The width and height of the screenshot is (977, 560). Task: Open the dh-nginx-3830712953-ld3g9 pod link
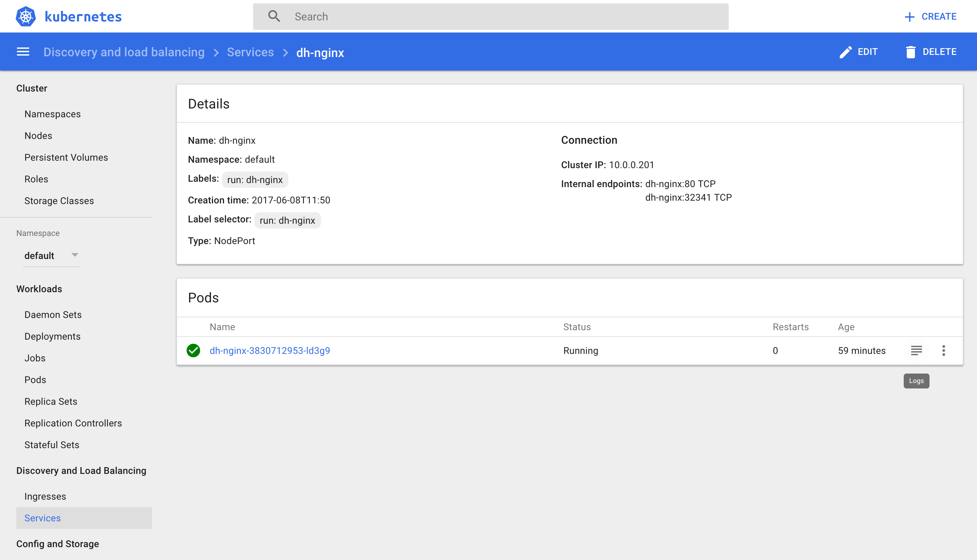click(270, 351)
